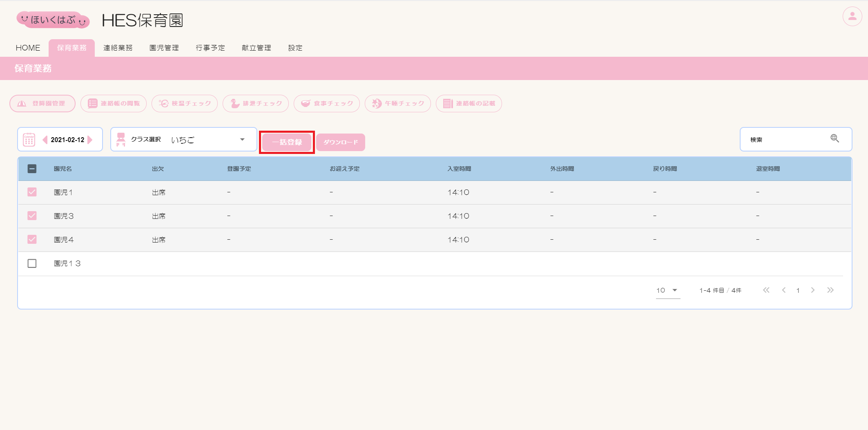Uncheck the checkbox for 園児1

tap(32, 192)
